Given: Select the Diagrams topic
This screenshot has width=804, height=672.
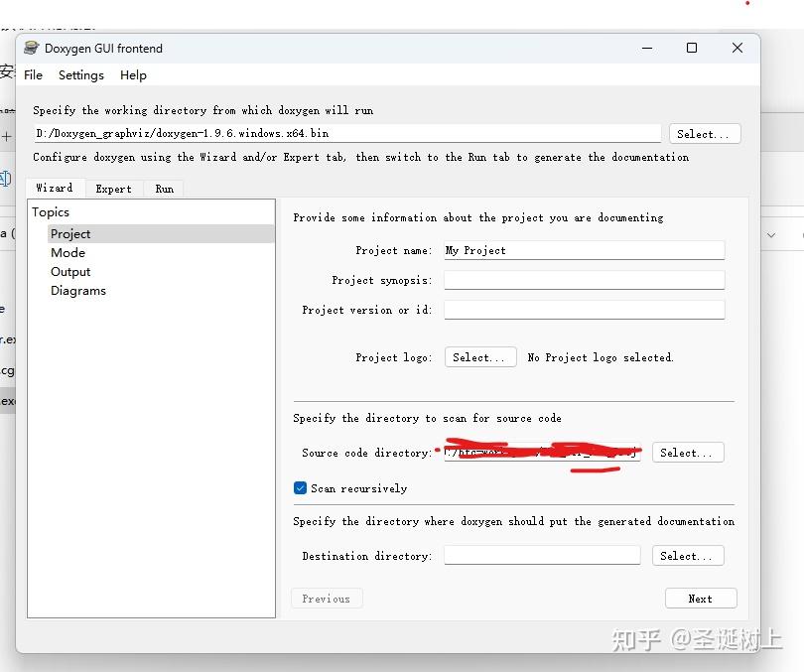Looking at the screenshot, I should pyautogui.click(x=78, y=291).
